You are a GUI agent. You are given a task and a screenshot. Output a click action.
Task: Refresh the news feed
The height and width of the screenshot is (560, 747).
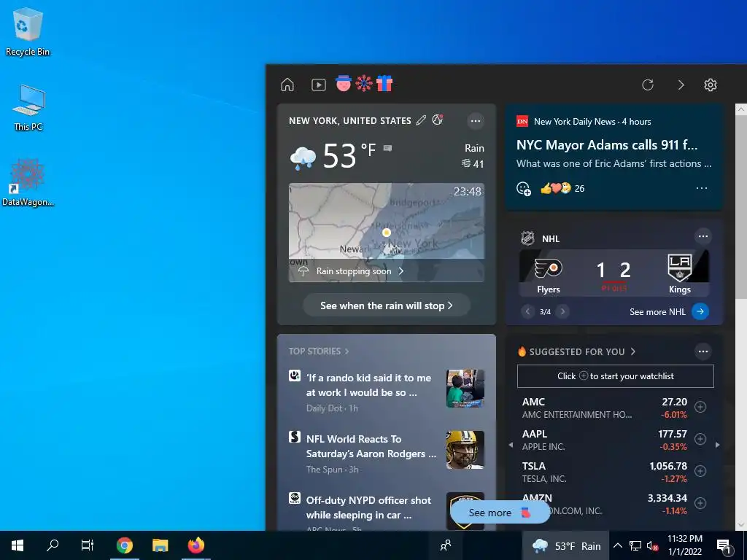tap(648, 85)
